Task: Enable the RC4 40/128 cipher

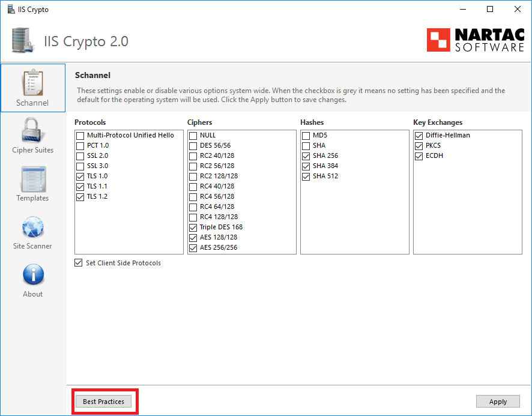Action: pos(193,187)
